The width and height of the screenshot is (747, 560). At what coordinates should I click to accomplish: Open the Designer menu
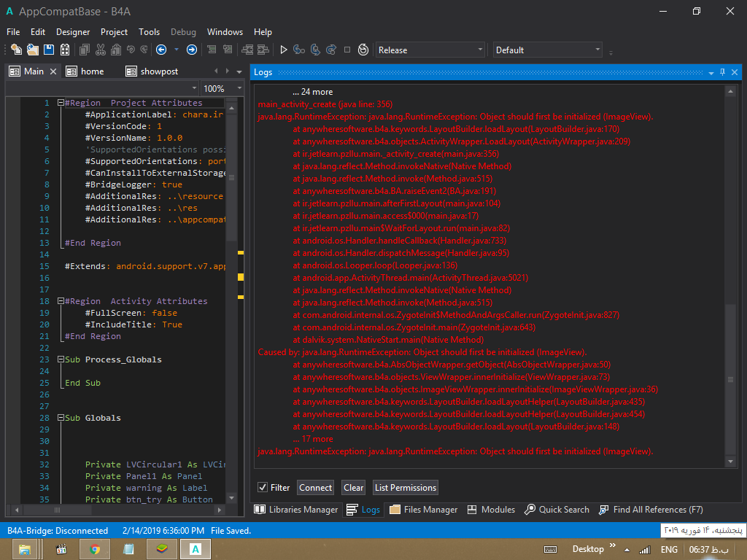pyautogui.click(x=73, y=32)
